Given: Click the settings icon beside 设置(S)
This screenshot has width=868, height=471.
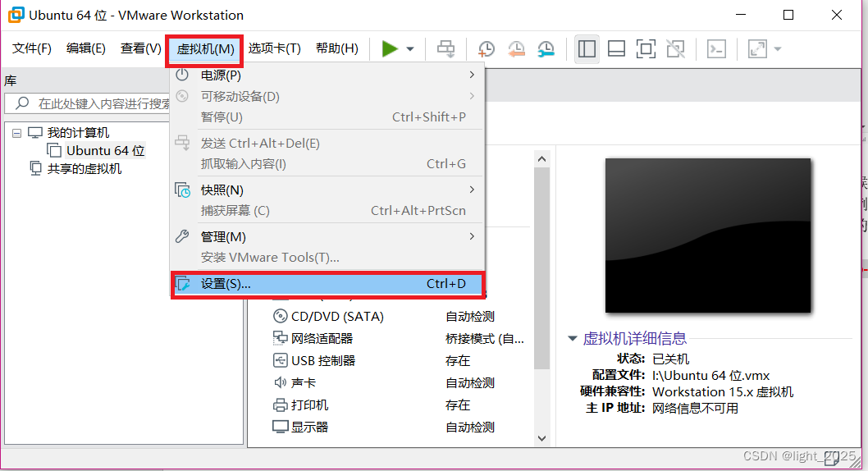Looking at the screenshot, I should tap(183, 284).
